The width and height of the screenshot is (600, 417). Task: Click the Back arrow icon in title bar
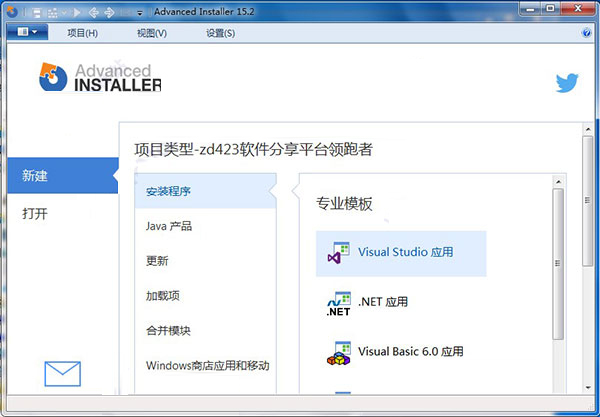(x=94, y=13)
